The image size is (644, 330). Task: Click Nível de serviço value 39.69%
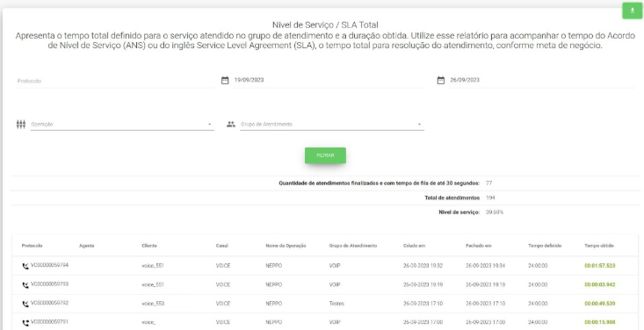point(494,212)
